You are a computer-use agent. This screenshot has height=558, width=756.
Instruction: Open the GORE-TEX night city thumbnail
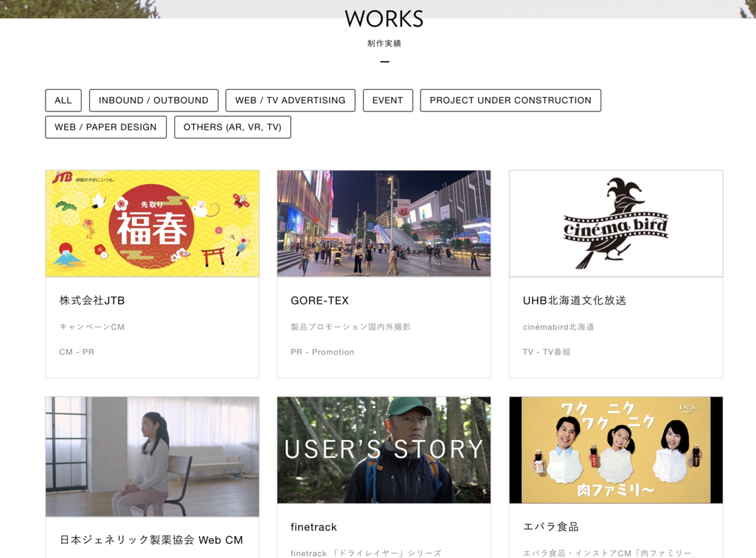tap(384, 223)
